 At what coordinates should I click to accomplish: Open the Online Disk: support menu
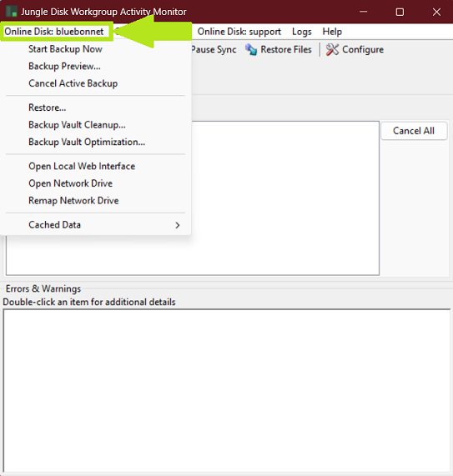(x=239, y=32)
